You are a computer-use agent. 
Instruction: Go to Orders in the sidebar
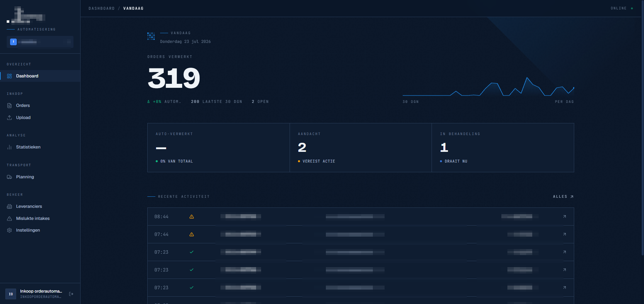[40, 106]
